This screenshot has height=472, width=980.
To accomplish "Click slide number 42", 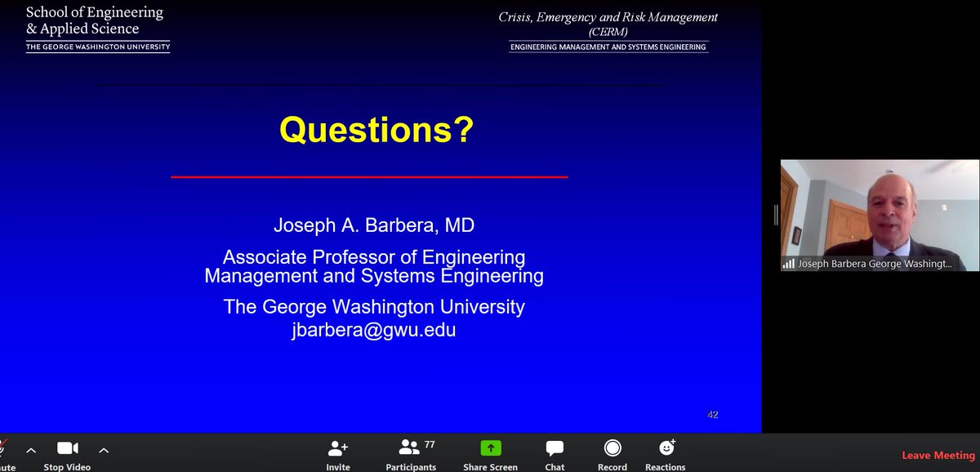I will click(x=712, y=415).
